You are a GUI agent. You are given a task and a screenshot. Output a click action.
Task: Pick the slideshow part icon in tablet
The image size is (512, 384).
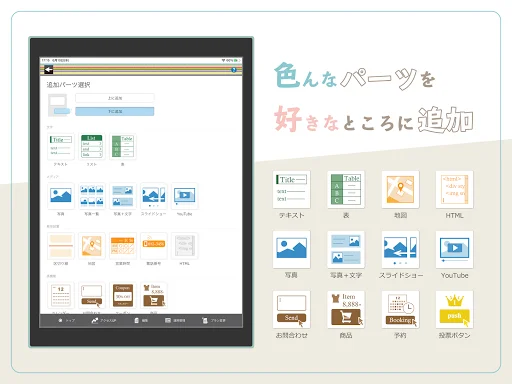pos(154,196)
